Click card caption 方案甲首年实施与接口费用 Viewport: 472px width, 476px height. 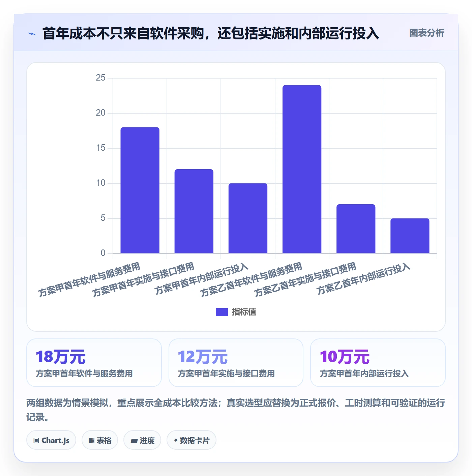point(226,374)
